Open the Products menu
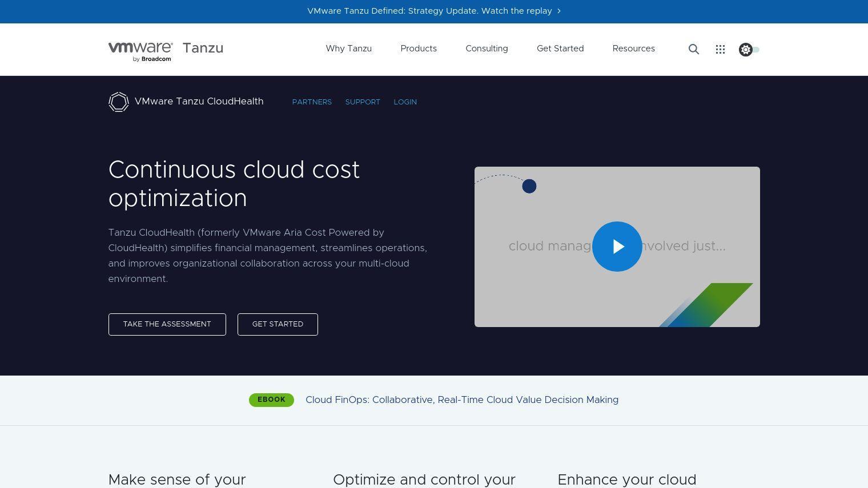The image size is (868, 488). tap(419, 49)
